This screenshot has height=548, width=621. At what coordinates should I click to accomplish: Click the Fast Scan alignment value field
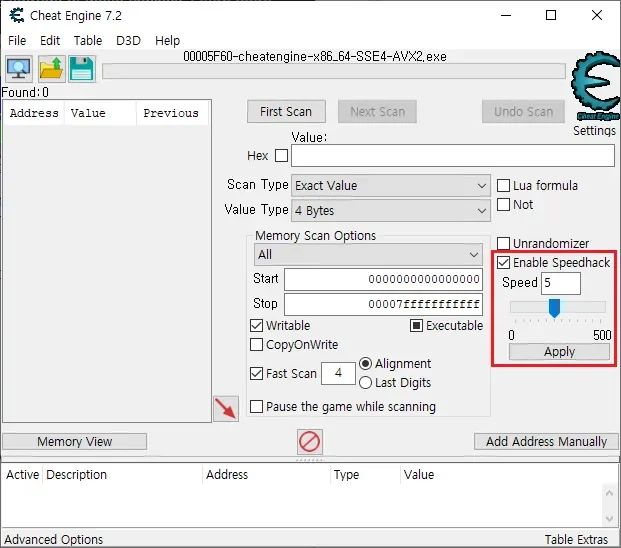coord(338,373)
